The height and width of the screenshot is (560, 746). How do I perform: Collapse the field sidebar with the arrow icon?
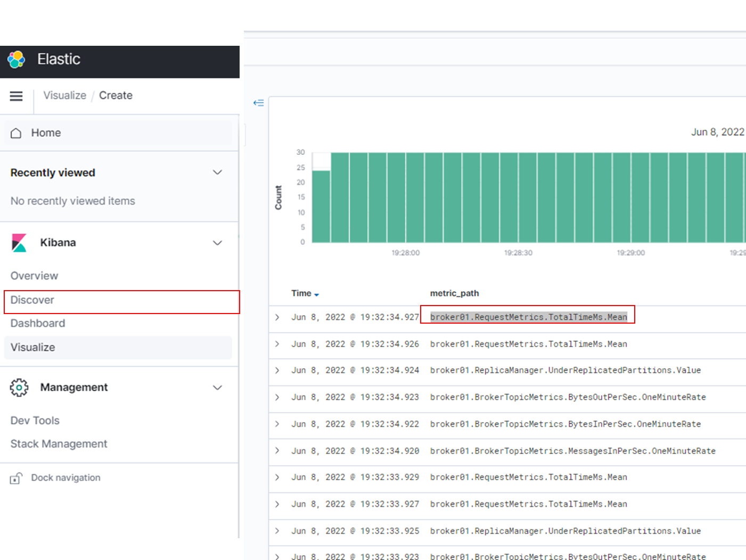[x=259, y=103]
